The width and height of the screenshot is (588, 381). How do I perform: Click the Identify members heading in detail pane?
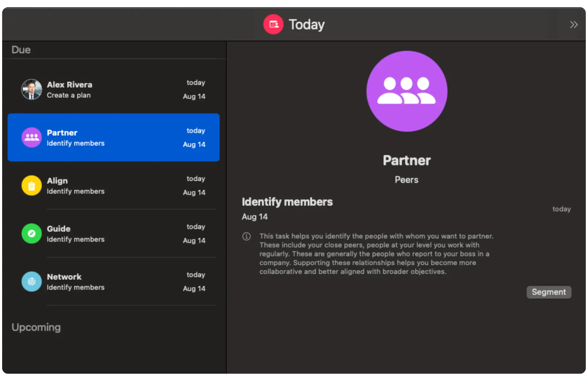(x=287, y=202)
